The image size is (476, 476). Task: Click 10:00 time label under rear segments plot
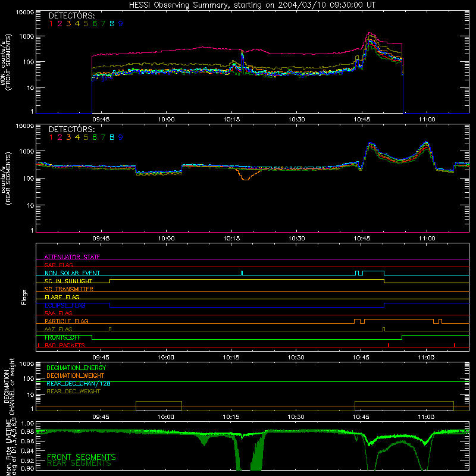[167, 239]
